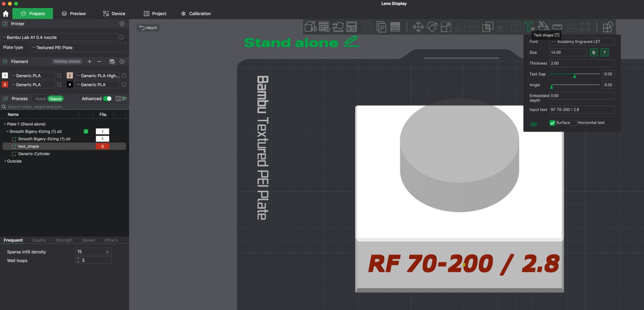644x310 pixels.
Task: Open the Plate type dropdown
Action: click(x=78, y=48)
